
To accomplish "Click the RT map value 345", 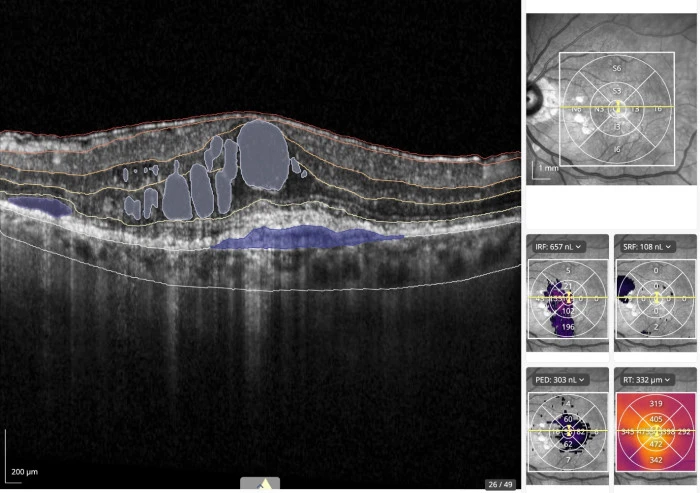I will point(628,432).
